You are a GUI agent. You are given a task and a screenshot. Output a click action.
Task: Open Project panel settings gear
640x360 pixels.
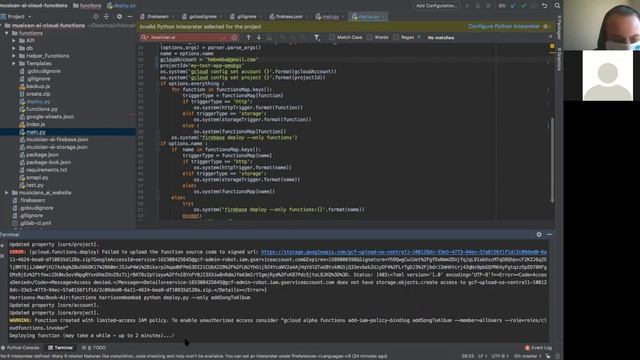119,17
